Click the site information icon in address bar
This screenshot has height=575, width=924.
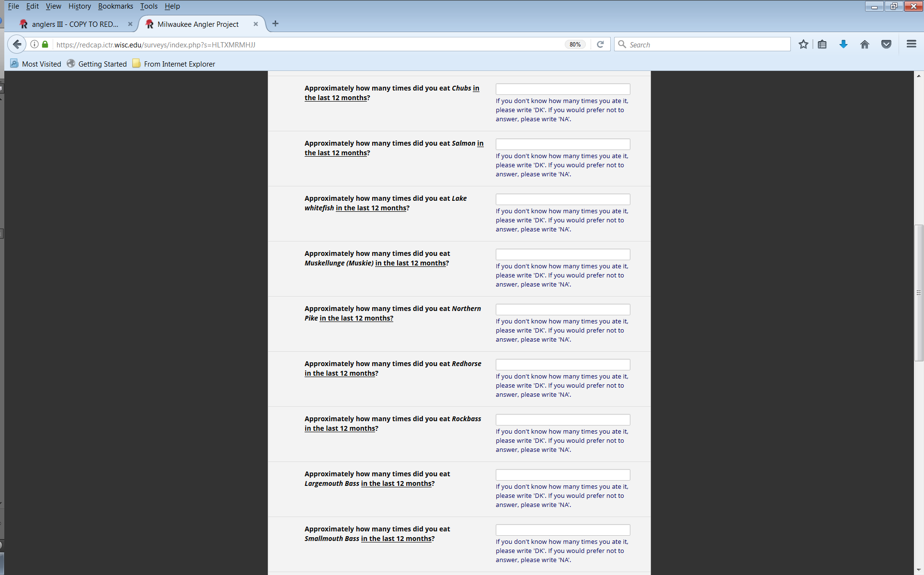pyautogui.click(x=34, y=45)
